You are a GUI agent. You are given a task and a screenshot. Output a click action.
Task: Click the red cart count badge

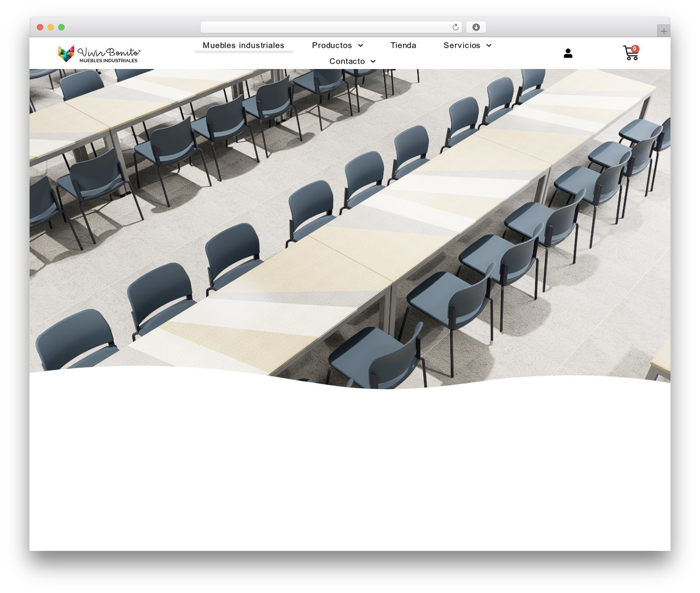(x=635, y=49)
